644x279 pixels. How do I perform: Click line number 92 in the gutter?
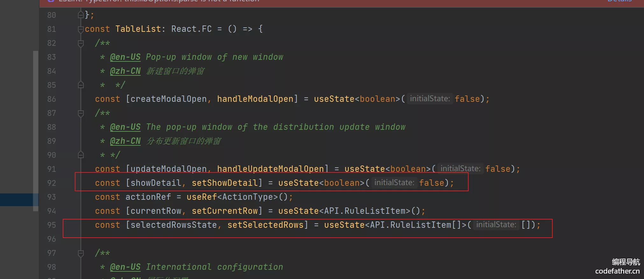[x=52, y=183]
